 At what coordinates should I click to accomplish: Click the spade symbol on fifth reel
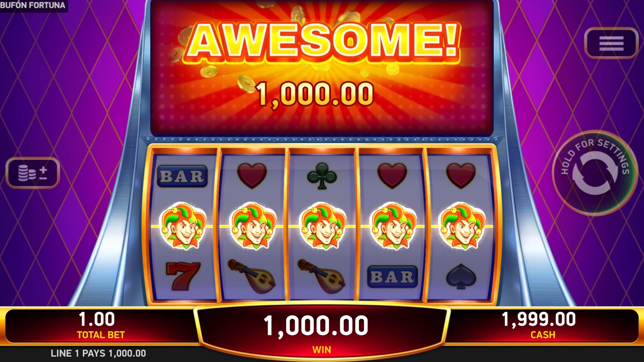tap(461, 277)
